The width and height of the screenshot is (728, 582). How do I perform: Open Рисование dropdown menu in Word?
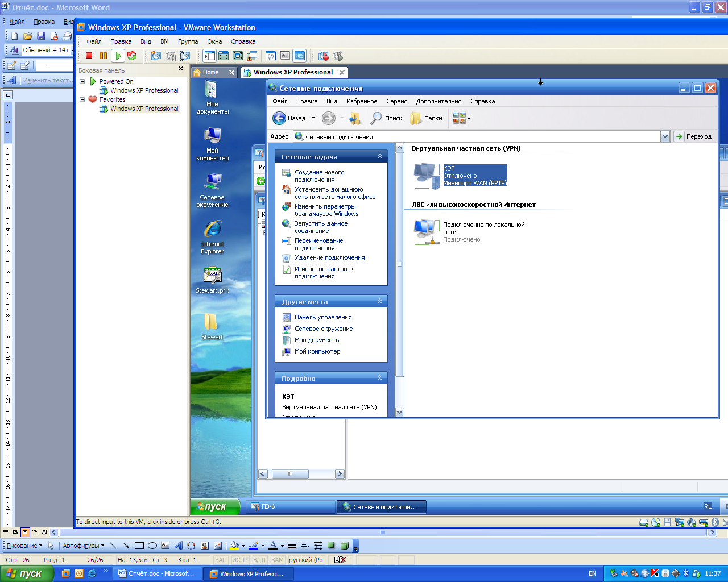coord(24,546)
